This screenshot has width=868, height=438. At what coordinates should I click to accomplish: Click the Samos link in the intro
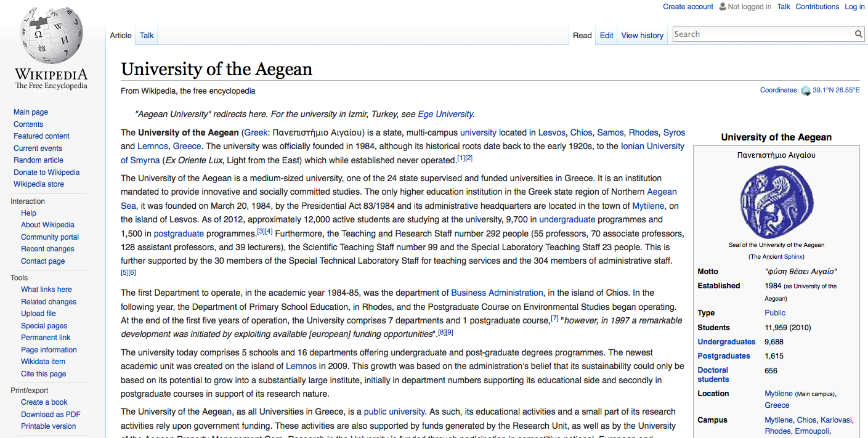(610, 132)
